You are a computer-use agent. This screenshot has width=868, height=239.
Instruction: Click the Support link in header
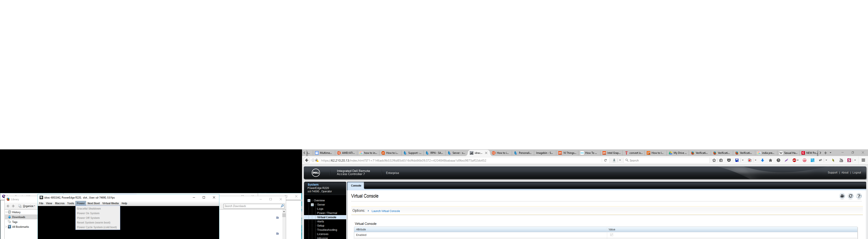[832, 173]
